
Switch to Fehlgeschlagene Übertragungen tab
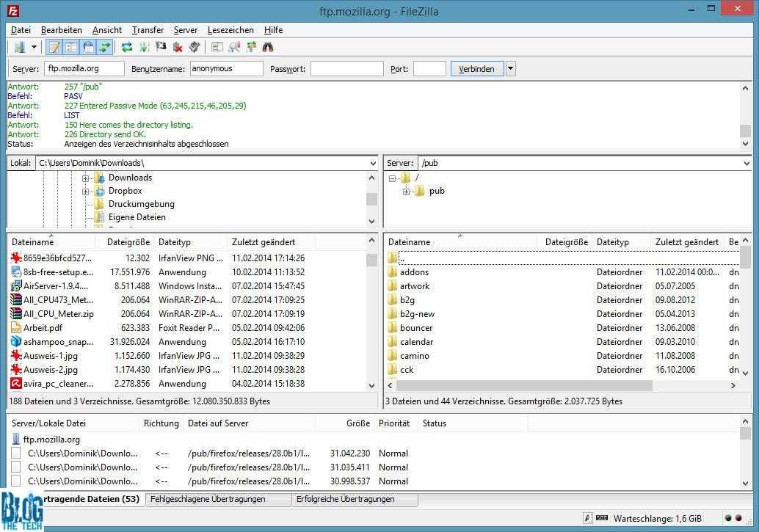(206, 499)
